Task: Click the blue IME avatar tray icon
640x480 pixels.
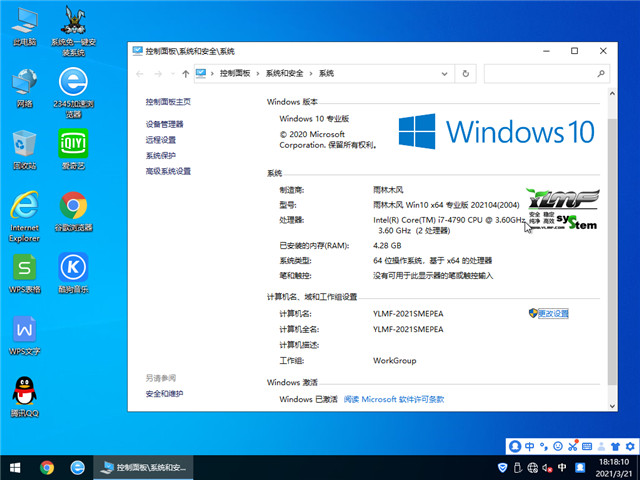Action: 580,467
